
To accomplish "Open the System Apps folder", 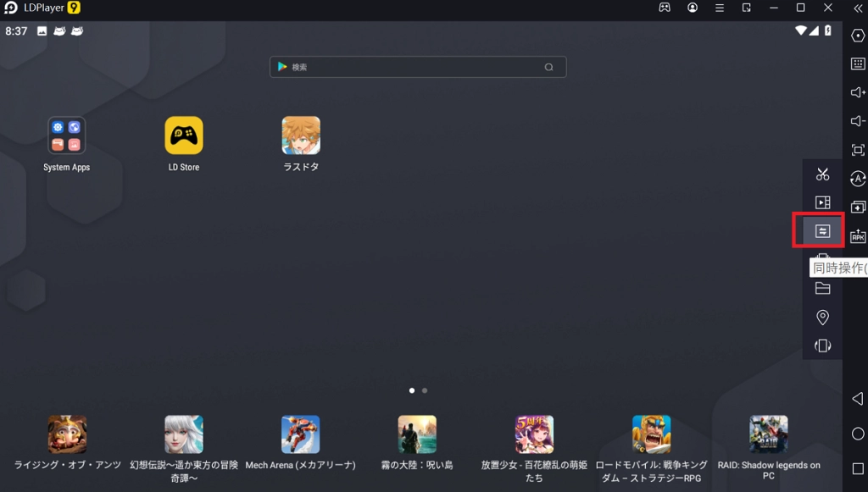I will [66, 135].
